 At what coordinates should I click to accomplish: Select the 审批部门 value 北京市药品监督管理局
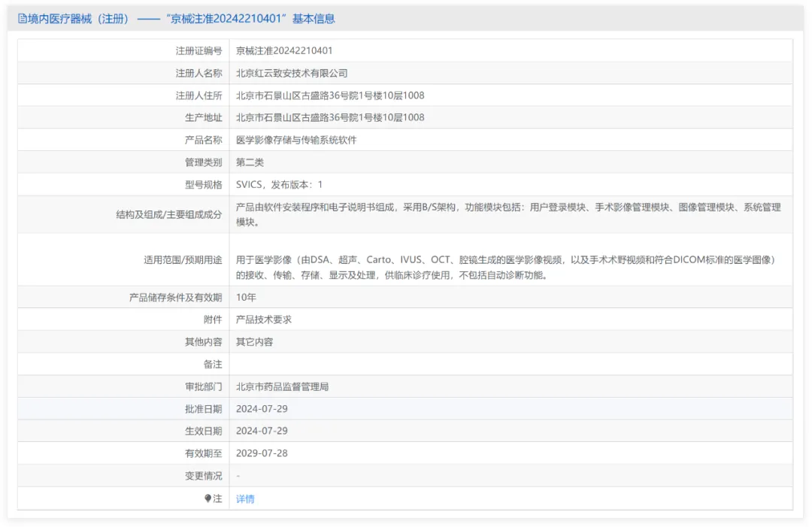(x=283, y=386)
